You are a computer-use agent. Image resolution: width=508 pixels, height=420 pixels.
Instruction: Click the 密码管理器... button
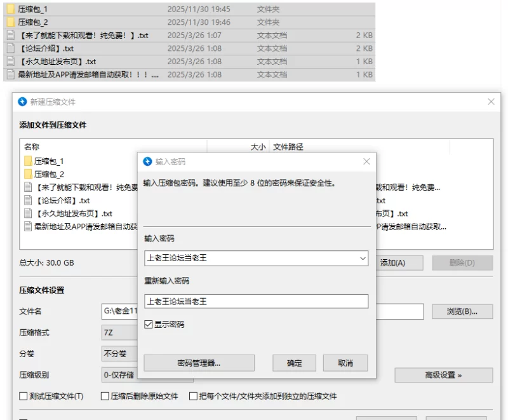(x=199, y=363)
